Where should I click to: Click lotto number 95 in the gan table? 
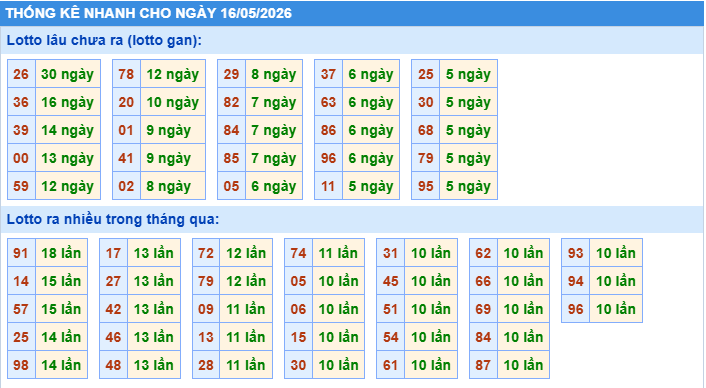coord(426,185)
